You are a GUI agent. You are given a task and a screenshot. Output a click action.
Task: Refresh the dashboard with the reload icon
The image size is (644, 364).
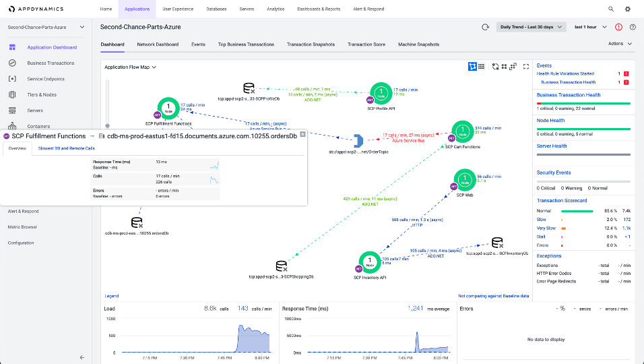[x=485, y=27]
